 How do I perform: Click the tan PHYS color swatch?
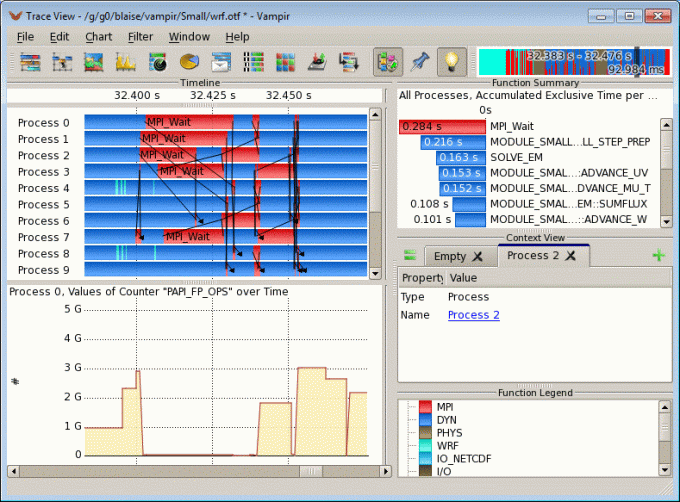425,433
